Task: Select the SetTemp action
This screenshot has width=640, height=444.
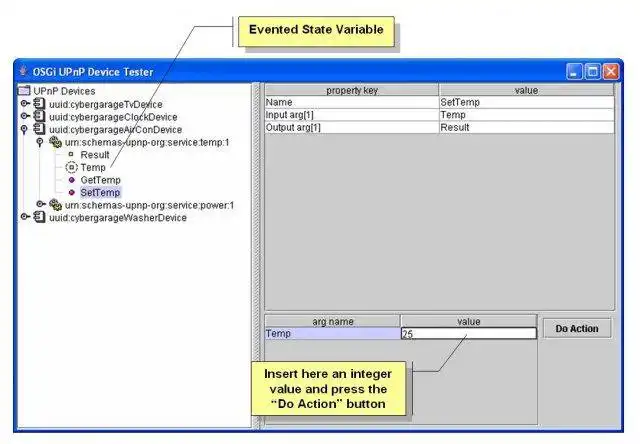Action: 100,193
